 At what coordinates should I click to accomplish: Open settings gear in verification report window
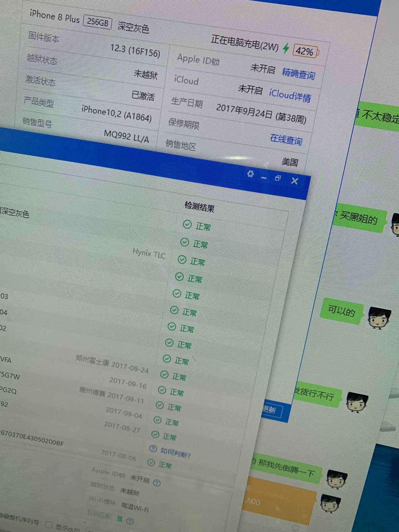[x=250, y=174]
